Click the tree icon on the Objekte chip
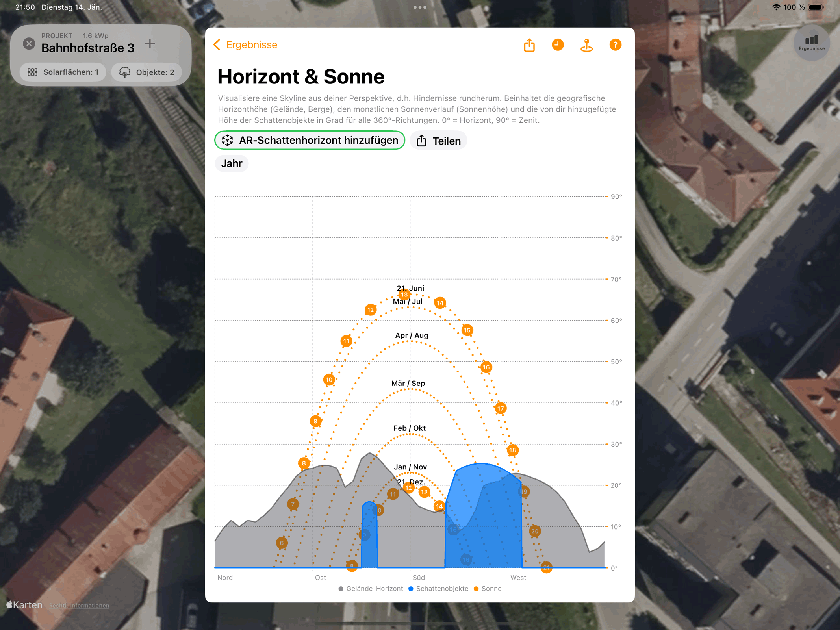Image resolution: width=840 pixels, height=630 pixels. tap(125, 72)
